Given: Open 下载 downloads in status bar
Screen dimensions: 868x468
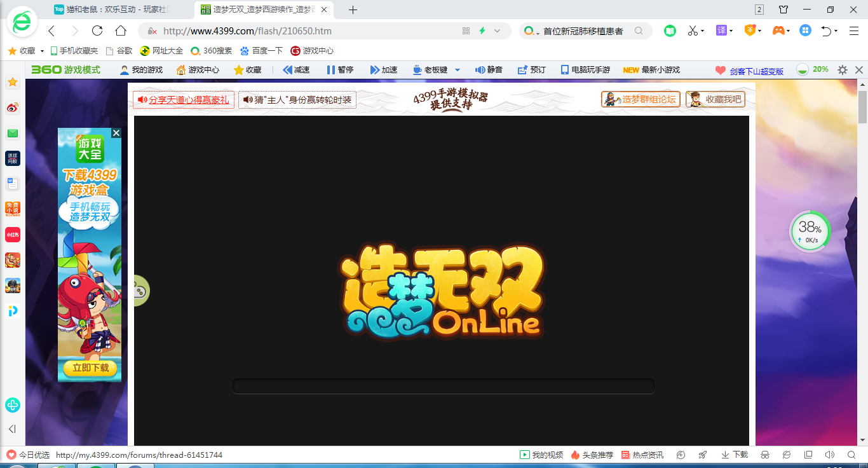Looking at the screenshot, I should pos(735,455).
